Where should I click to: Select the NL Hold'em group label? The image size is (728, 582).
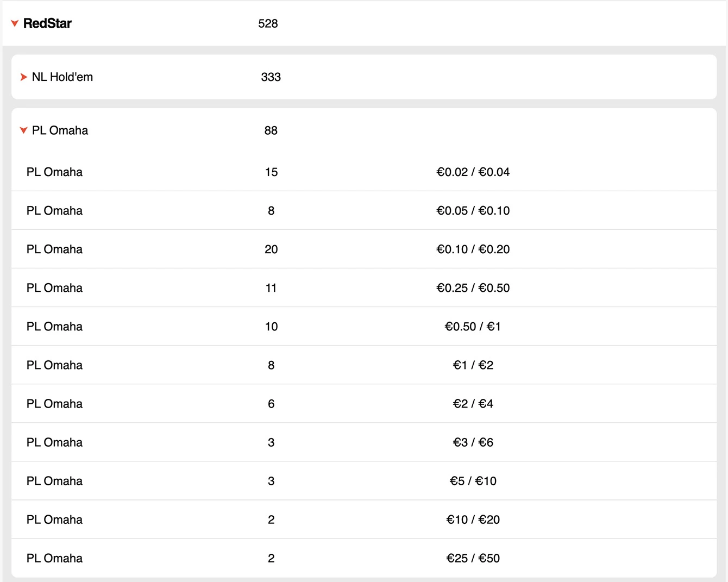[62, 77]
